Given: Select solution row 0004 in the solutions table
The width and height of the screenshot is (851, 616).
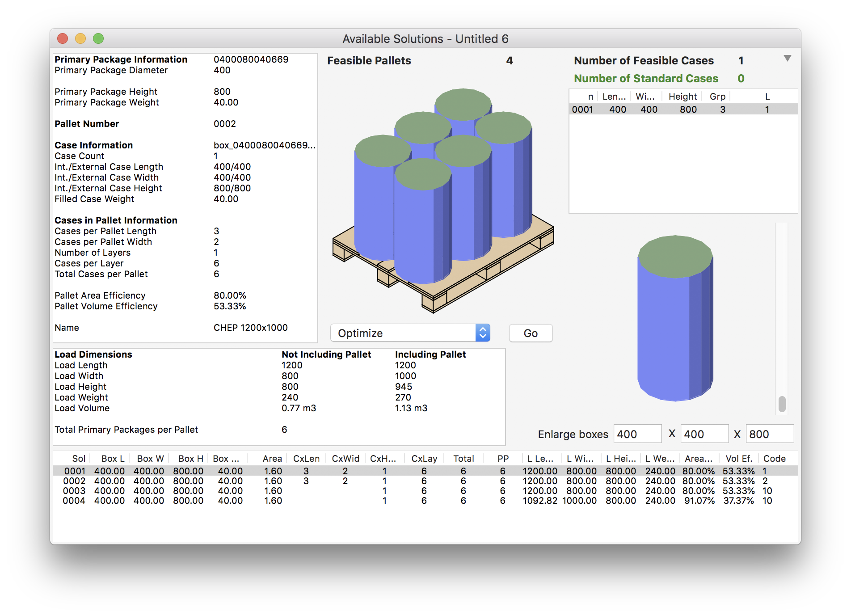Looking at the screenshot, I should click(x=425, y=501).
